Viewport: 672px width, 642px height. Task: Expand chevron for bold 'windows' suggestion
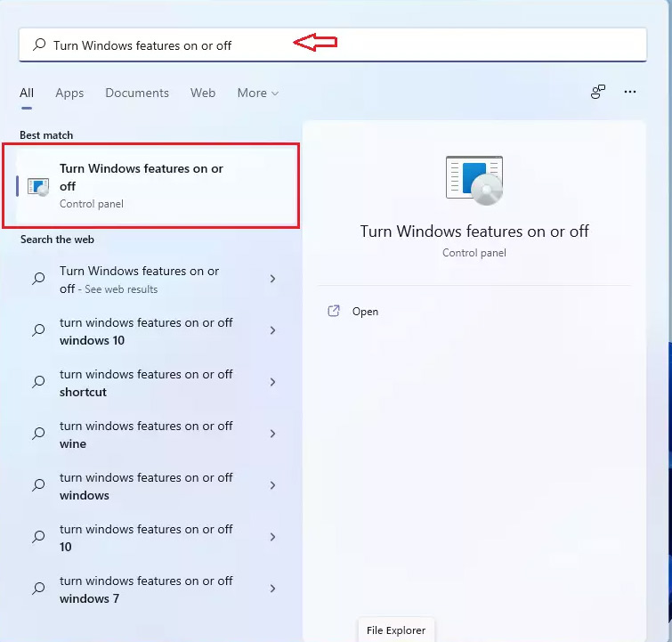(x=272, y=485)
